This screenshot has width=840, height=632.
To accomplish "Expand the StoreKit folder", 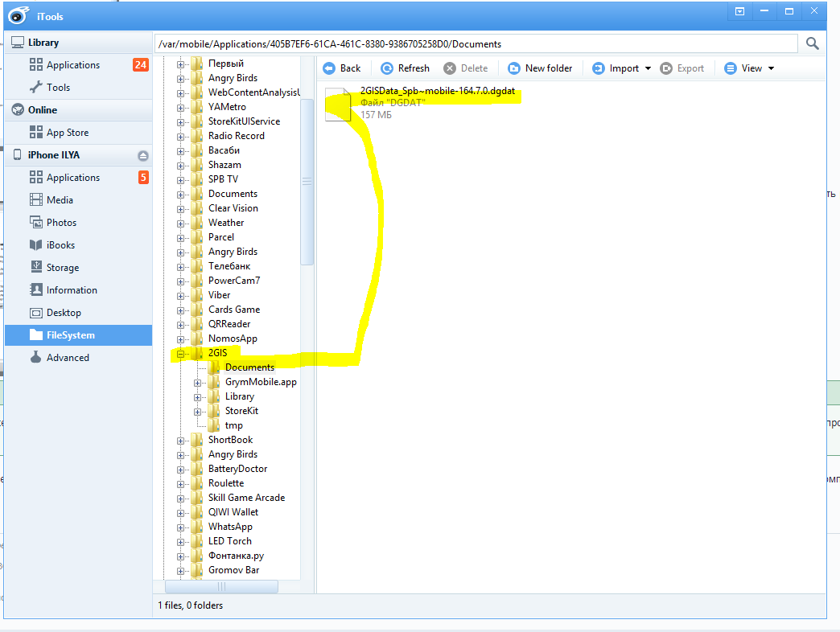I will pyautogui.click(x=198, y=412).
